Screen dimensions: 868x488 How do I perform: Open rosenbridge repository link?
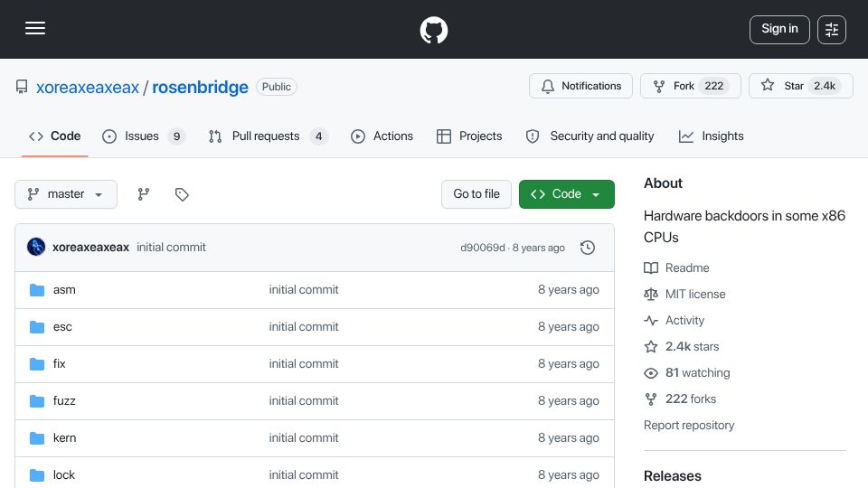coord(200,88)
